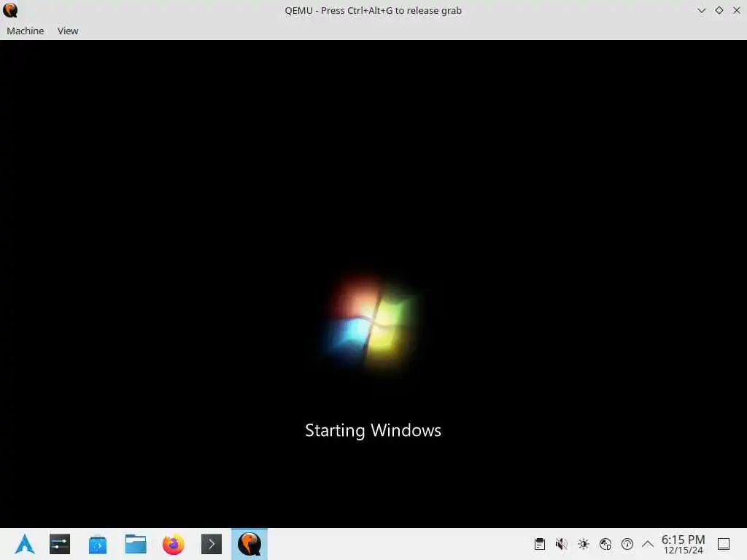
Task: Open the View menu in QEMU
Action: tap(68, 31)
